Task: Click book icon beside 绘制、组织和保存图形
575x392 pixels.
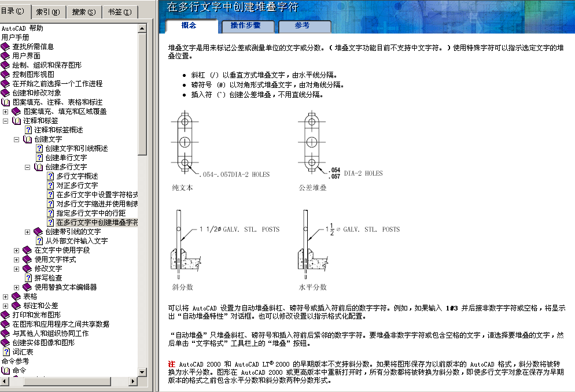Action: coord(5,65)
